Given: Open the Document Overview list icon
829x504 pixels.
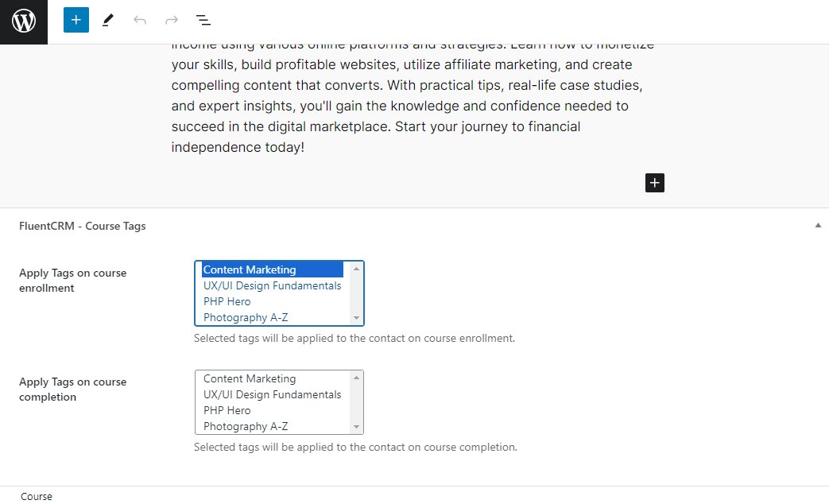Looking at the screenshot, I should click(203, 20).
